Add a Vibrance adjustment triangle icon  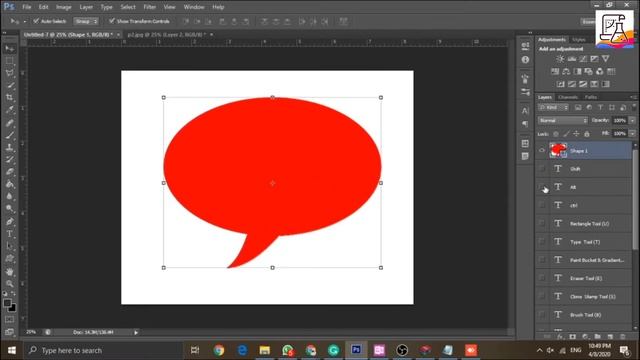606,59
